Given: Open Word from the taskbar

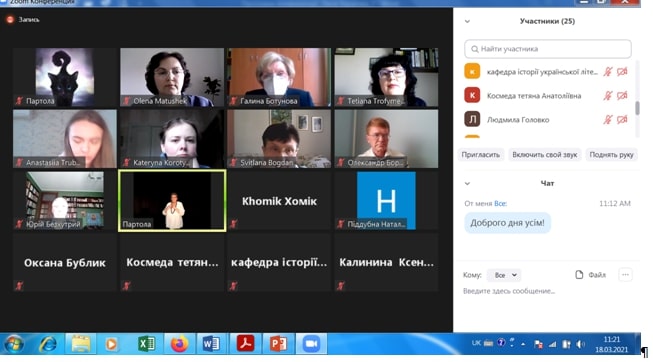Looking at the screenshot, I should (x=212, y=344).
